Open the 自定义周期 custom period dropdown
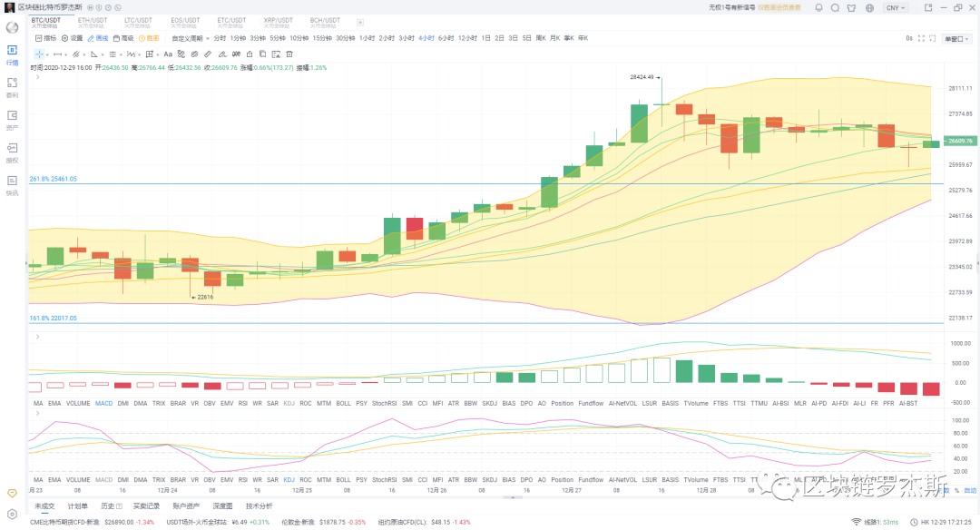980x530 pixels. (191, 39)
